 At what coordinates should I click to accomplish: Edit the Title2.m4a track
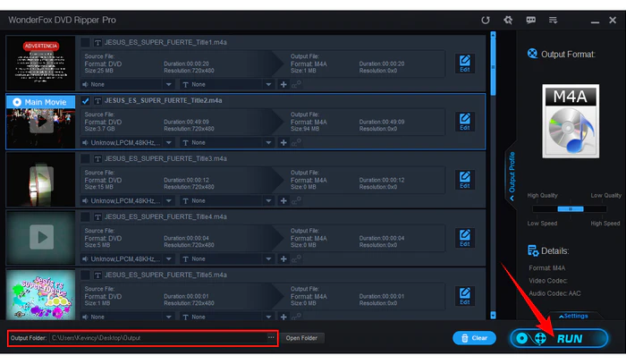click(465, 122)
